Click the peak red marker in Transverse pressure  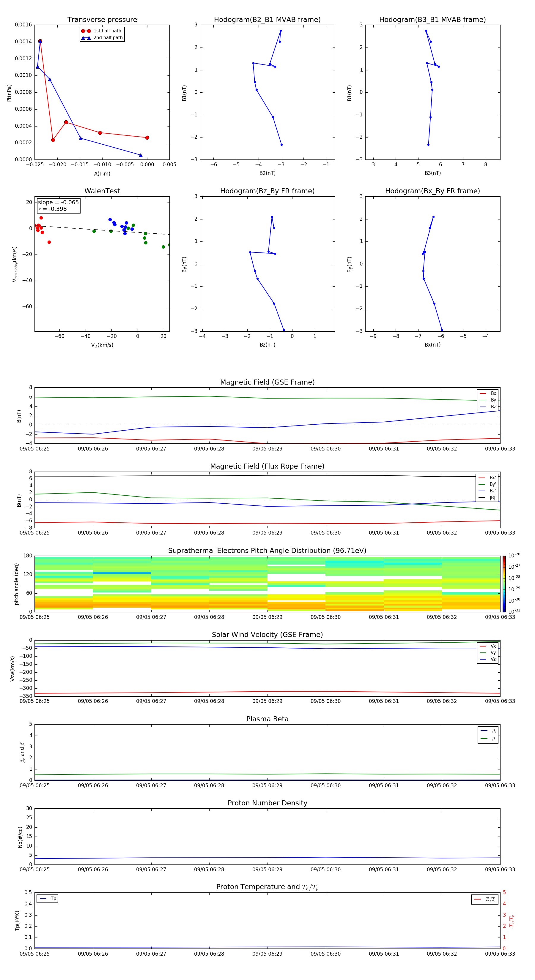coord(40,41)
